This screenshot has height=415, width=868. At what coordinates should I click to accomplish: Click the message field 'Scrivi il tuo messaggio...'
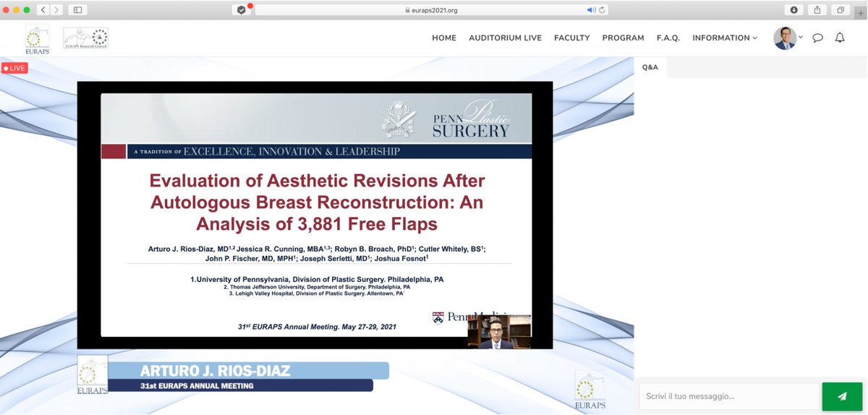[729, 396]
